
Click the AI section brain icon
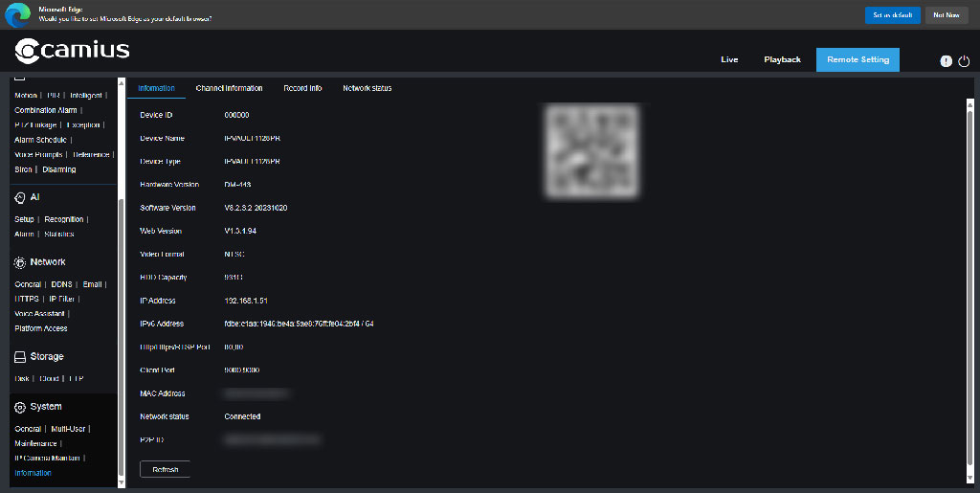click(x=19, y=197)
